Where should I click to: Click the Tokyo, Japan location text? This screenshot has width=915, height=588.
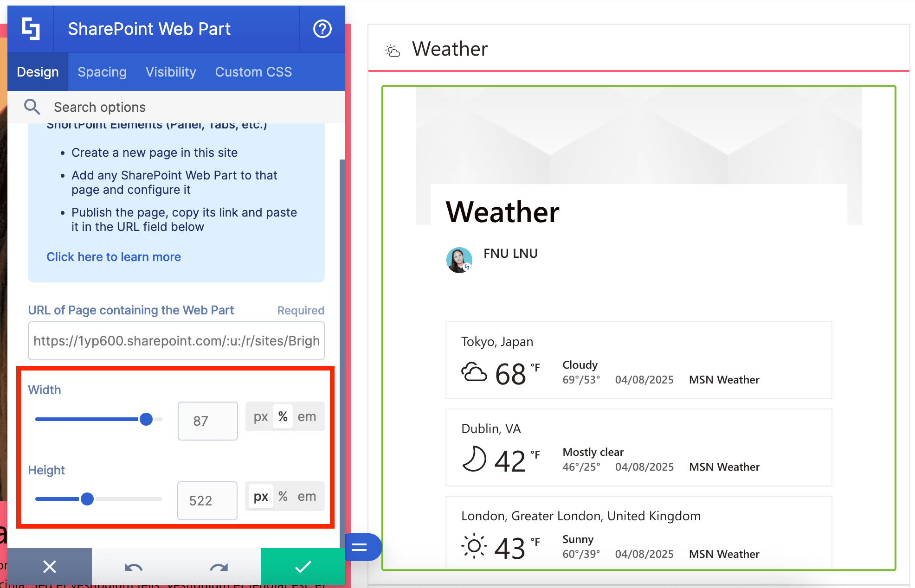pyautogui.click(x=497, y=342)
